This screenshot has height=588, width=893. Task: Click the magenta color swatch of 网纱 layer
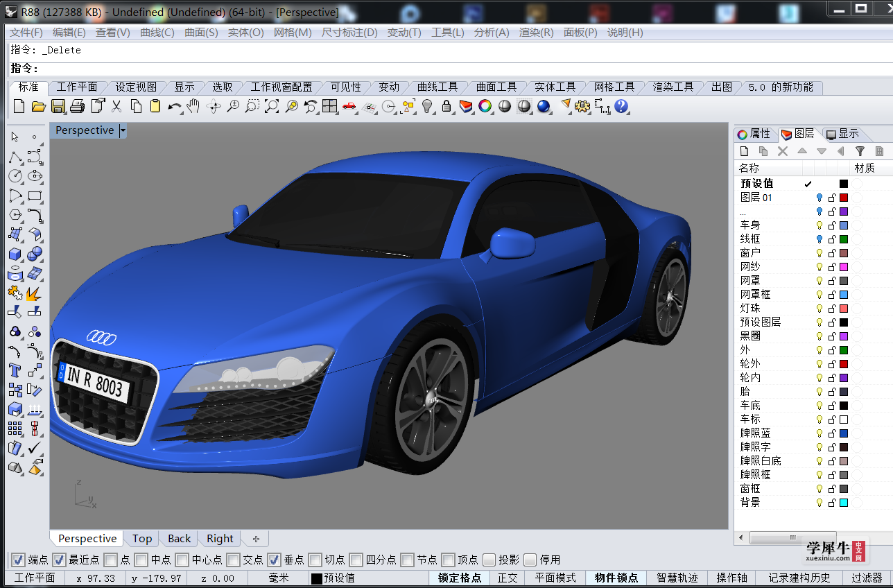pyautogui.click(x=844, y=267)
